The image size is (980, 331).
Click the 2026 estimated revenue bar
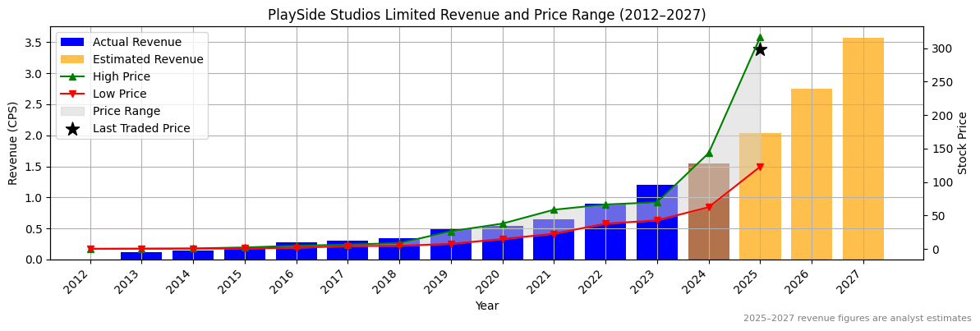pos(812,174)
